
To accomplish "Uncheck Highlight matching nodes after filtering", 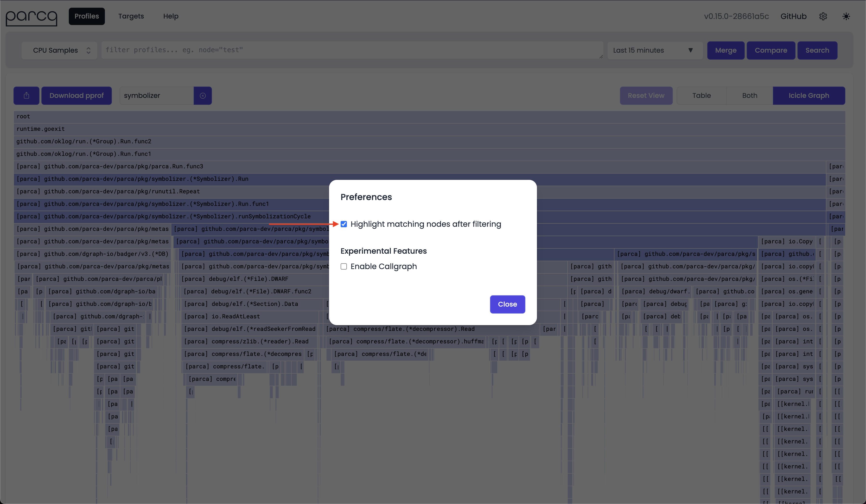I will point(344,224).
